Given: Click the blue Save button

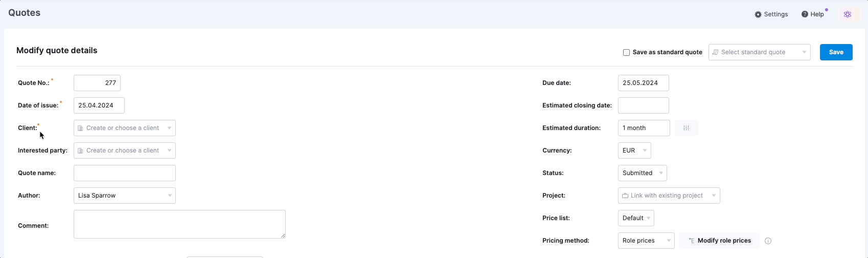Looking at the screenshot, I should 836,52.
